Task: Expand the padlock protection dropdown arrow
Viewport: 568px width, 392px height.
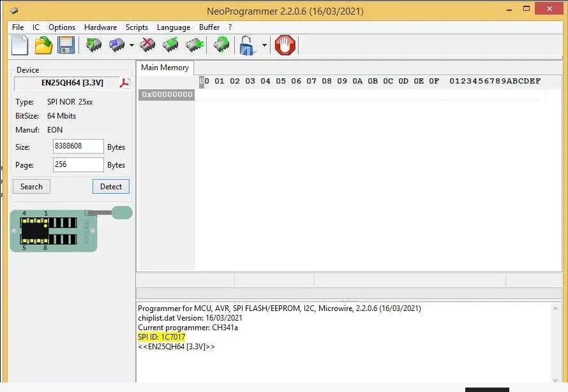Action: click(264, 45)
